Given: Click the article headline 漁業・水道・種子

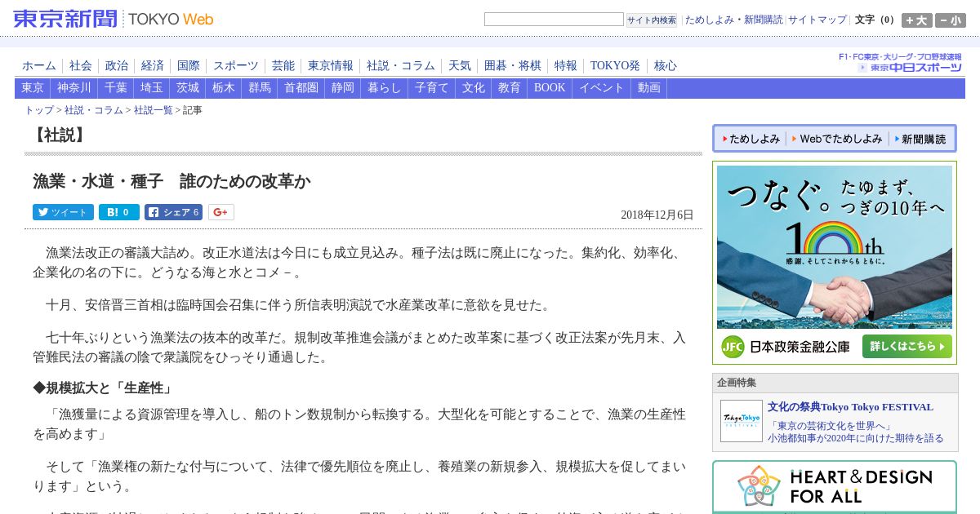Looking at the screenshot, I should [x=171, y=181].
